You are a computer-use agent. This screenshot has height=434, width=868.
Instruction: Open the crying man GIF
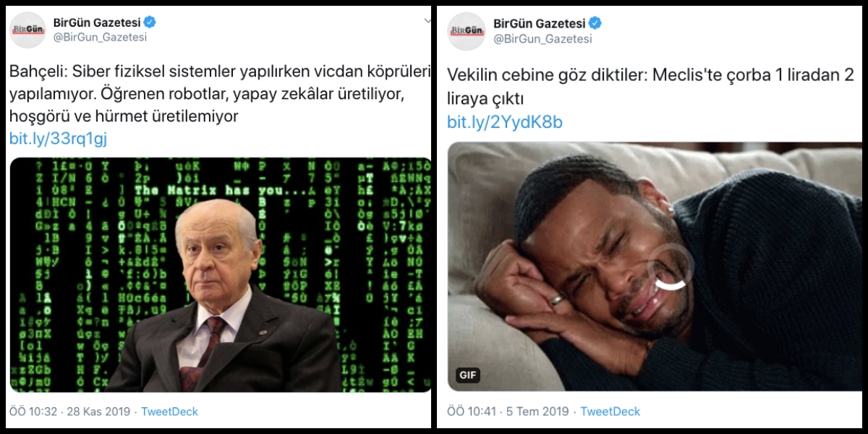point(655,266)
